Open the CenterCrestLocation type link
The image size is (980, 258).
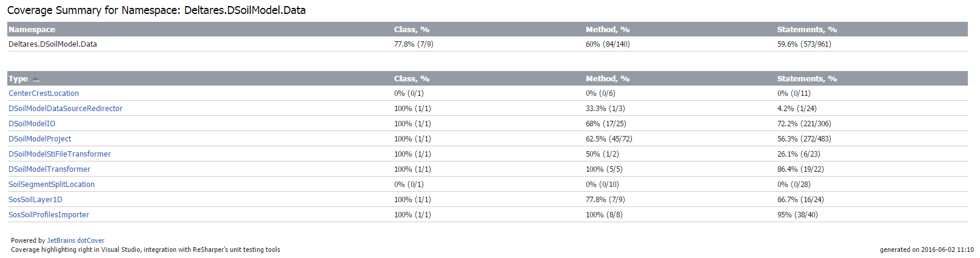pyautogui.click(x=44, y=93)
